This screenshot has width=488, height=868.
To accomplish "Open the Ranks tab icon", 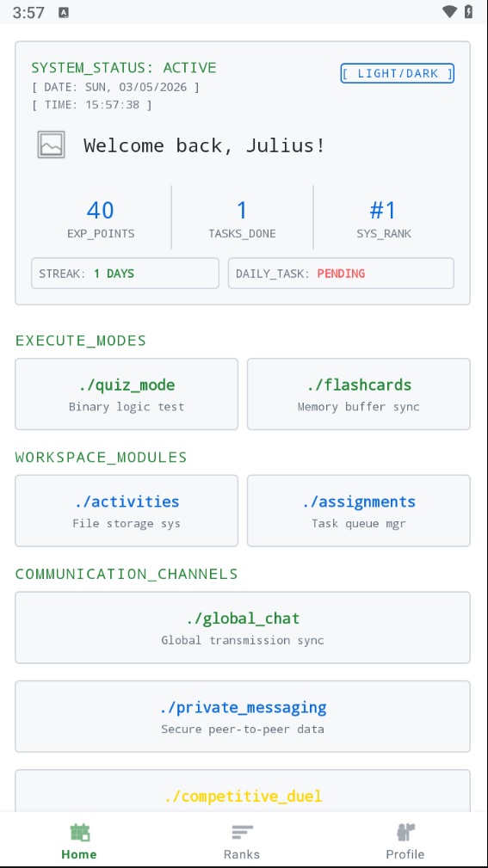I will [242, 832].
